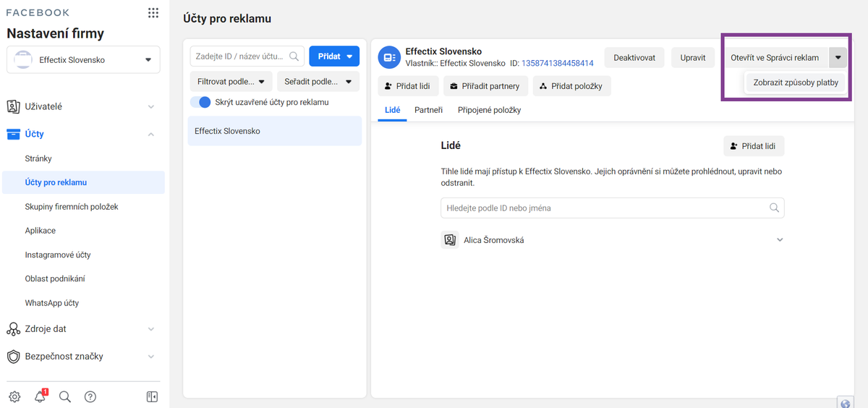Expand Alica Šromovská permissions chevron

[780, 239]
